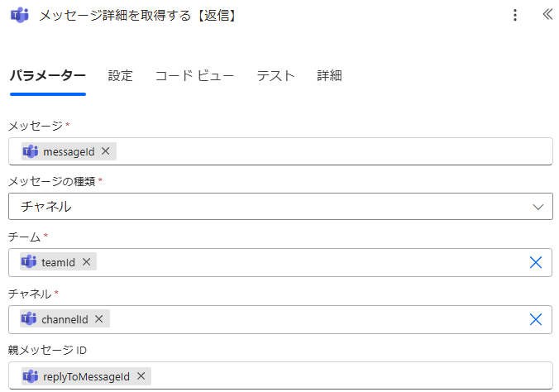The height and width of the screenshot is (392, 559).
Task: Collapse the panel with the double chevron
Action: (547, 15)
